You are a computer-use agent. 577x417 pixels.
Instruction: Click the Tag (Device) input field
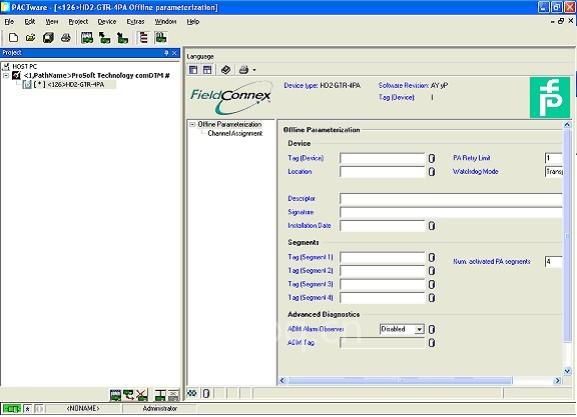tap(382, 158)
